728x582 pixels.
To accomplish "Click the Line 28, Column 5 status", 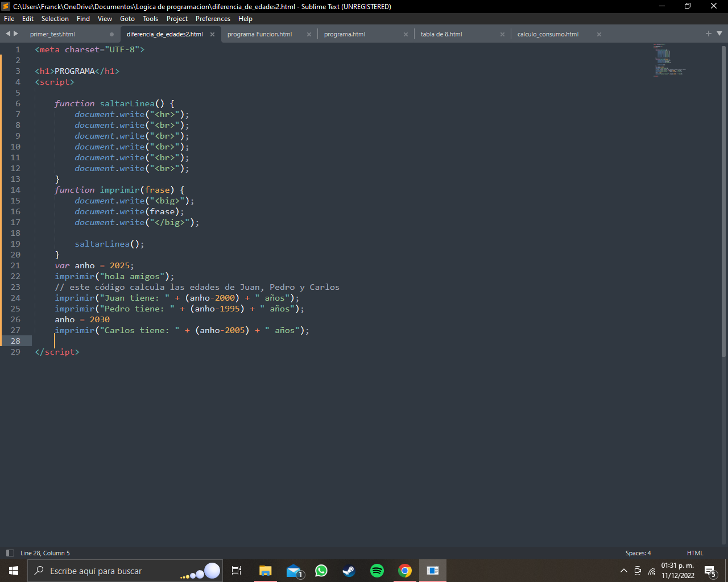I will pos(45,553).
